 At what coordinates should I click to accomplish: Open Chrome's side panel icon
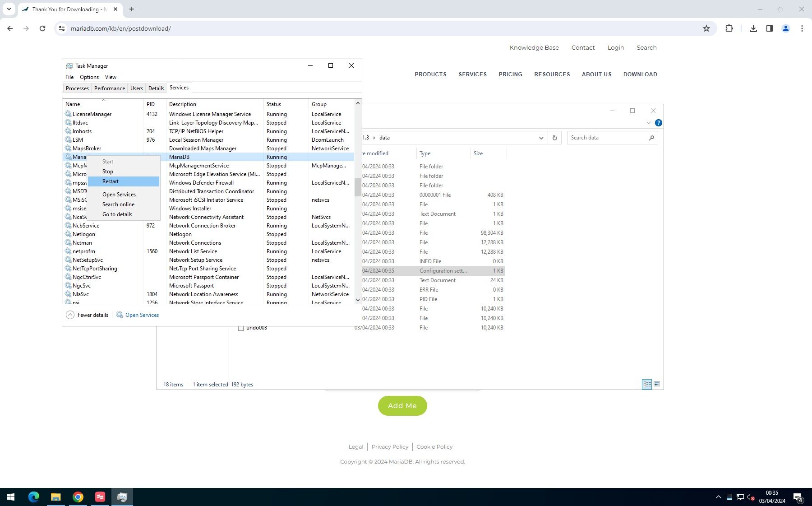tap(770, 28)
